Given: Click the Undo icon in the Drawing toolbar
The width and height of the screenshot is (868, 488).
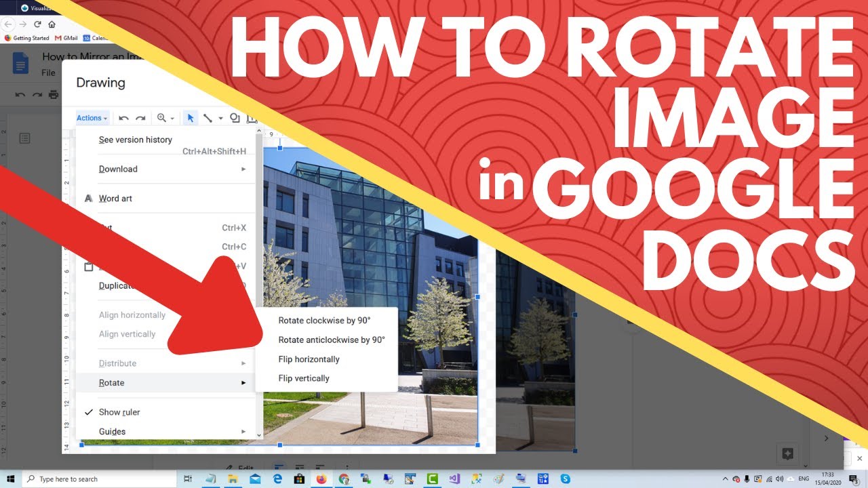Looking at the screenshot, I should (x=124, y=118).
